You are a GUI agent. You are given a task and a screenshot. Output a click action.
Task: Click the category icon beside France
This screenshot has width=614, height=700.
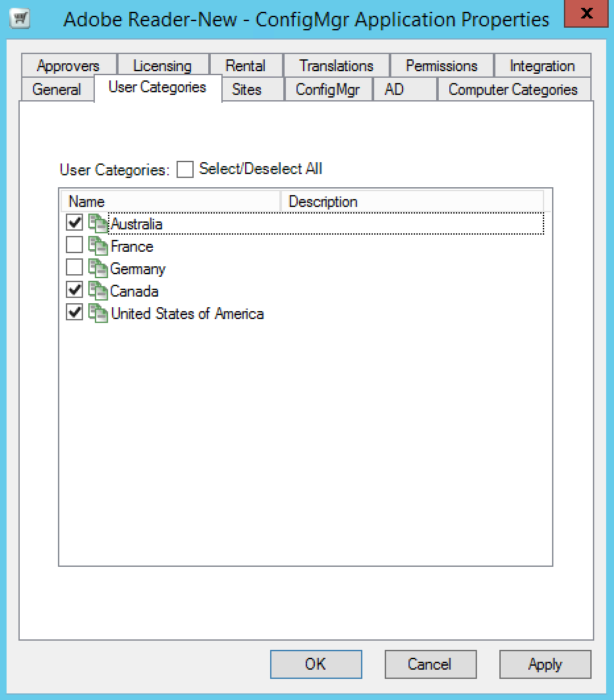click(98, 247)
